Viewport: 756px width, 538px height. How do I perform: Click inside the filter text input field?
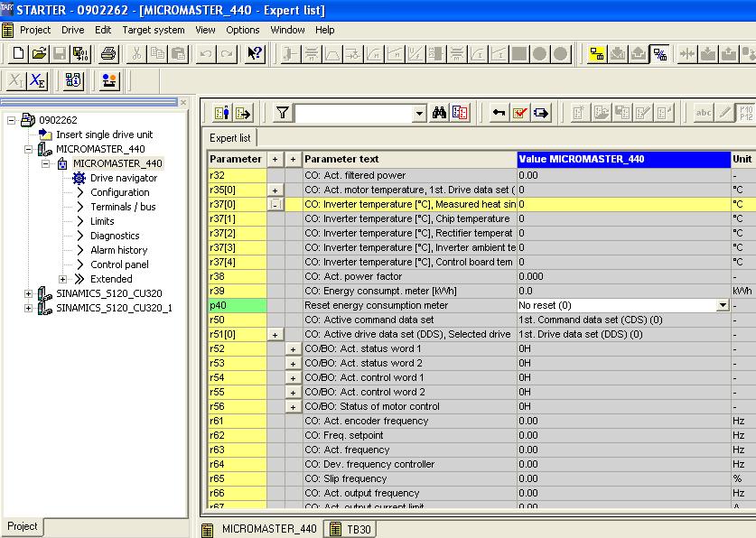tap(354, 113)
